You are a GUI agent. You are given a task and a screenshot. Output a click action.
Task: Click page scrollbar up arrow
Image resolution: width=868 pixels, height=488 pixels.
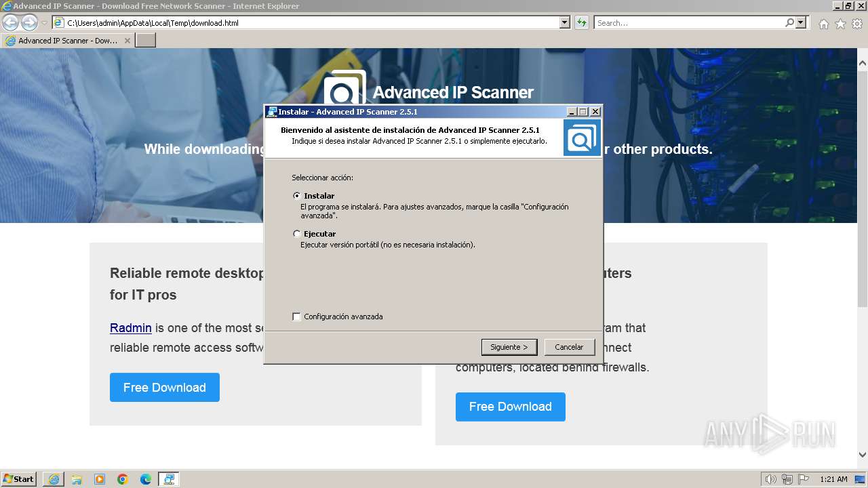863,63
